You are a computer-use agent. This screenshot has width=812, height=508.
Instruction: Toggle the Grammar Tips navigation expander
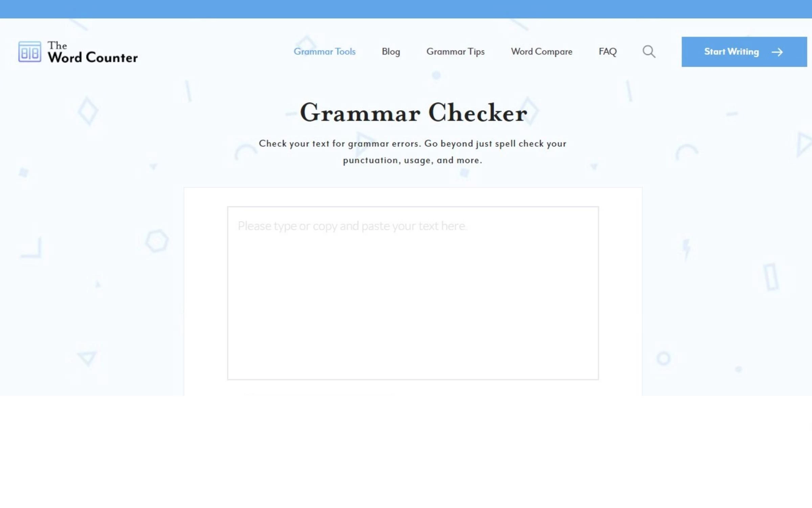point(455,51)
